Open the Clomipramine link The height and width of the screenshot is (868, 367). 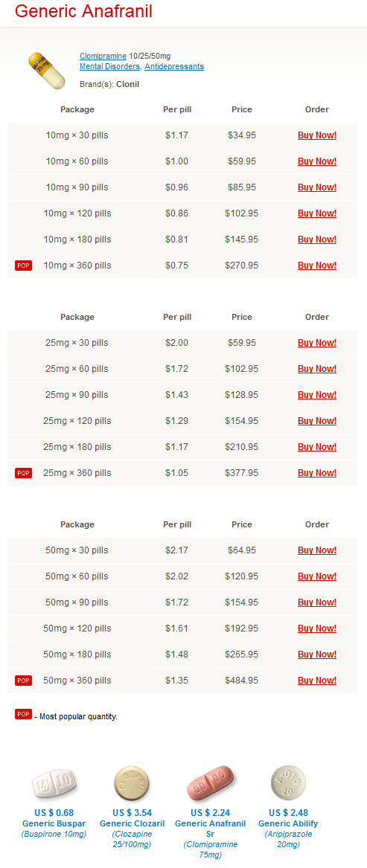pyautogui.click(x=103, y=56)
